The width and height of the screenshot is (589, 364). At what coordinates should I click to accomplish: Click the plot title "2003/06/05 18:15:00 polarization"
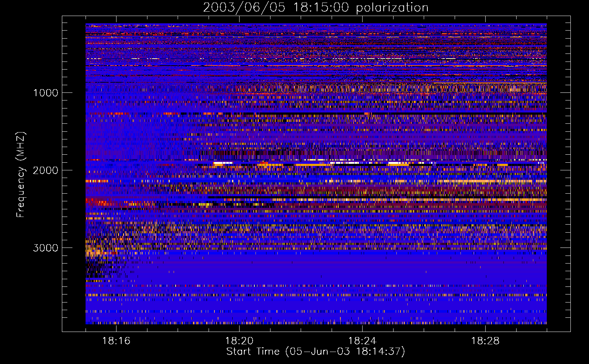point(316,8)
